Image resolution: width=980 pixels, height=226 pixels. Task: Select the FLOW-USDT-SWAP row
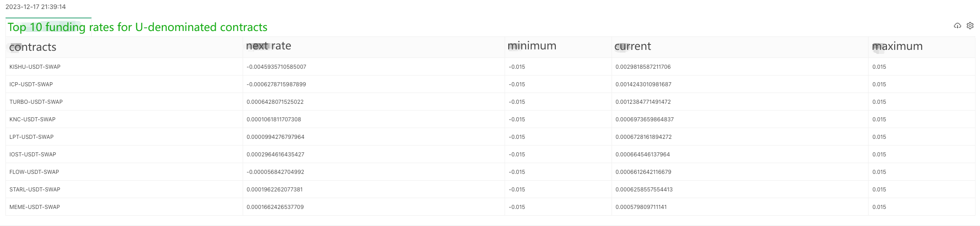coord(34,172)
